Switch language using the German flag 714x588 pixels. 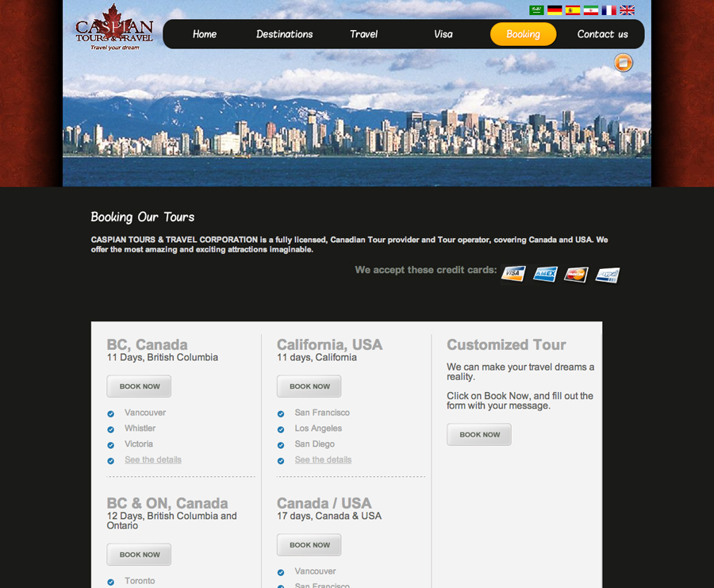(x=555, y=10)
